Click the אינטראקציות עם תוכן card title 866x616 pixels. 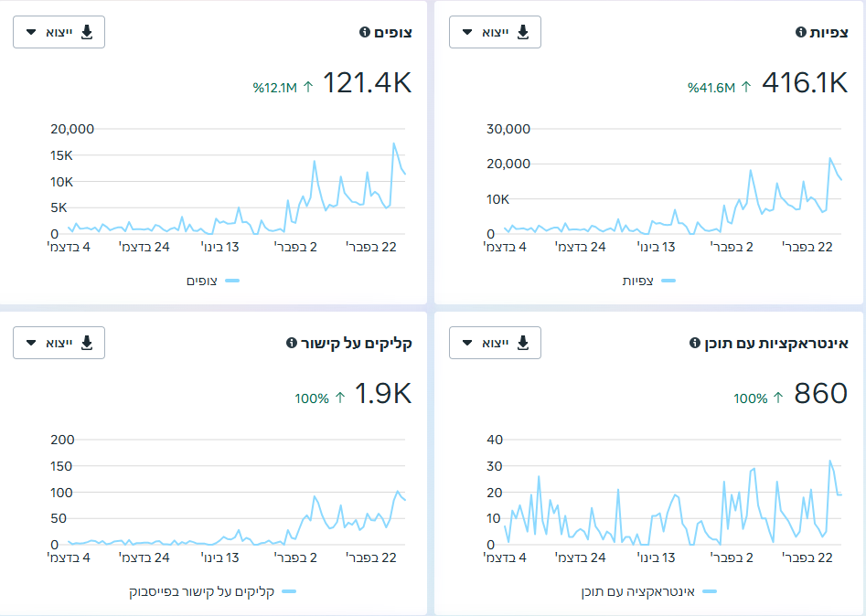[x=776, y=344]
